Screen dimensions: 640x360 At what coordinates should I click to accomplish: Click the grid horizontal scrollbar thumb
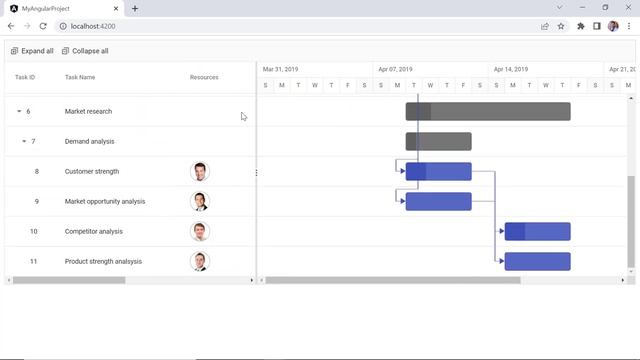(x=69, y=280)
